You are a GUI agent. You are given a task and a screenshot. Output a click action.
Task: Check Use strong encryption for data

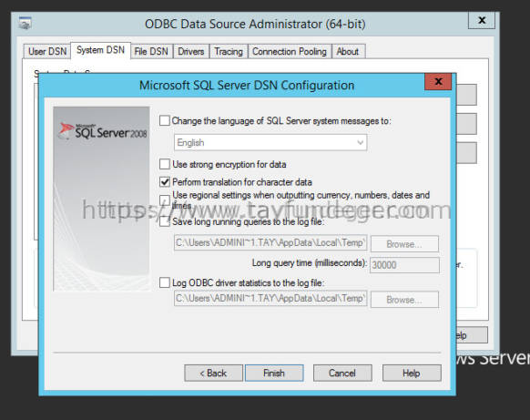click(165, 164)
